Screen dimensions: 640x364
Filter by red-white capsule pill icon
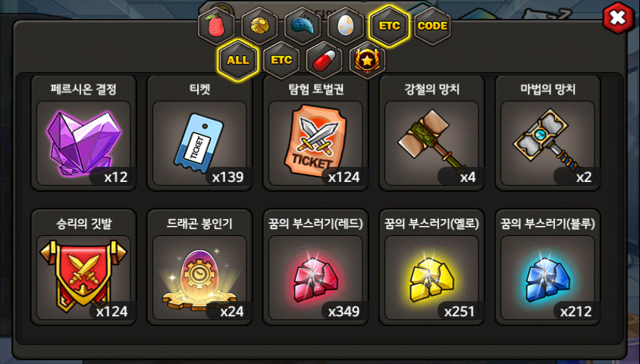pyautogui.click(x=325, y=60)
